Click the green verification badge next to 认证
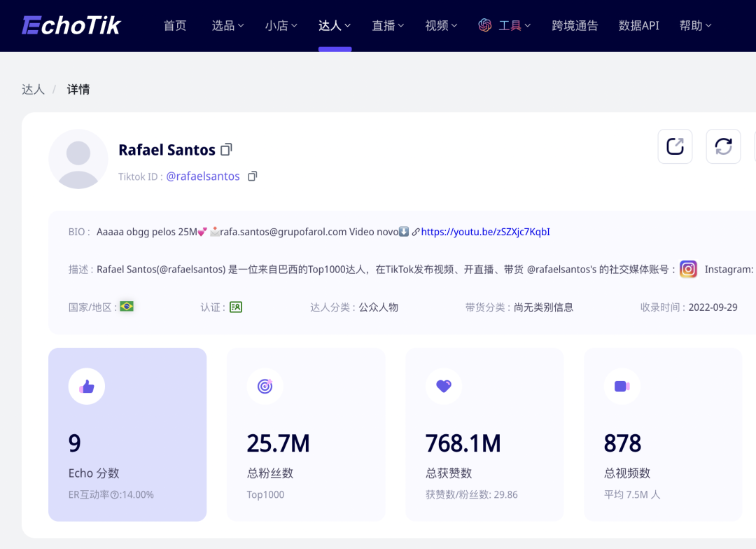756x549 pixels. (235, 307)
